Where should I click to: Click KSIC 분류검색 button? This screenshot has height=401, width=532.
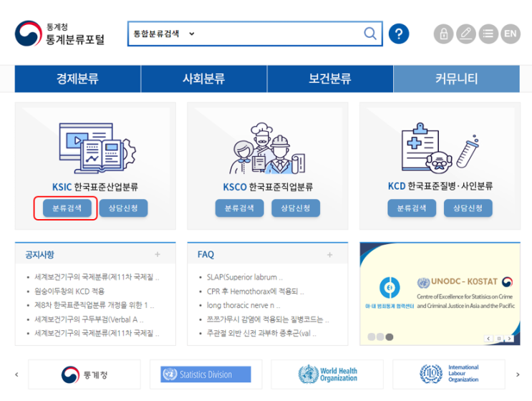click(67, 208)
